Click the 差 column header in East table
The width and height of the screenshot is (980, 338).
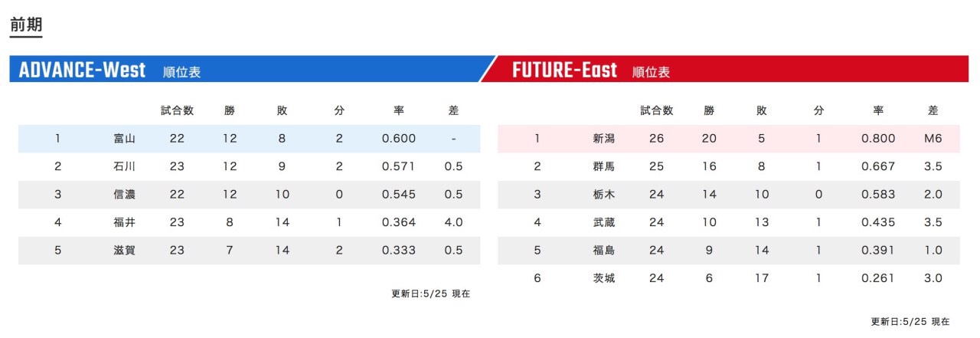point(933,110)
